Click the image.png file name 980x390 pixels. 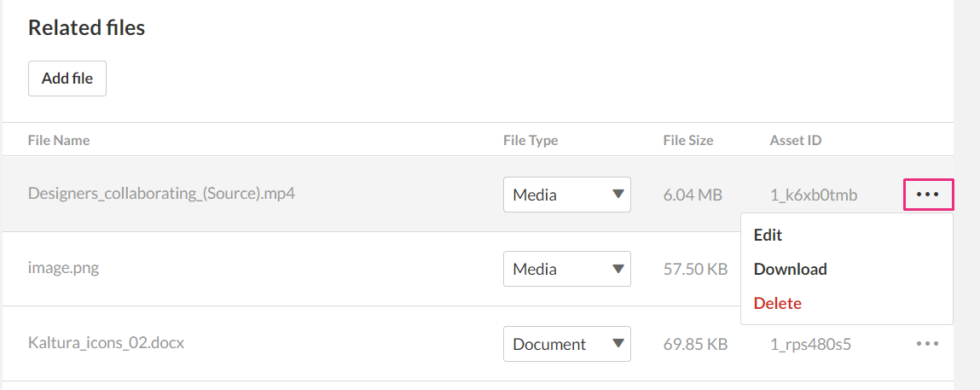click(63, 269)
